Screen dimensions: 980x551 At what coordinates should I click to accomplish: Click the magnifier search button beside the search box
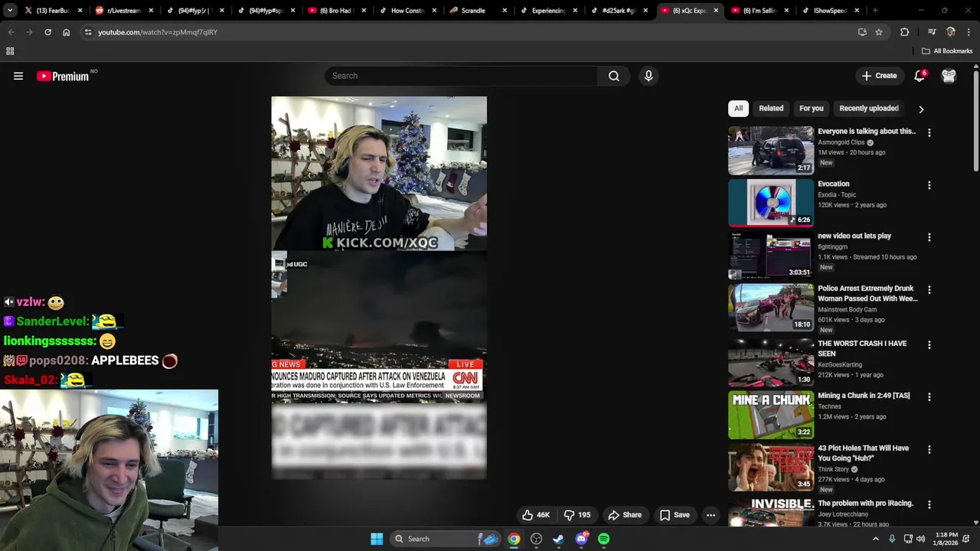tap(614, 76)
